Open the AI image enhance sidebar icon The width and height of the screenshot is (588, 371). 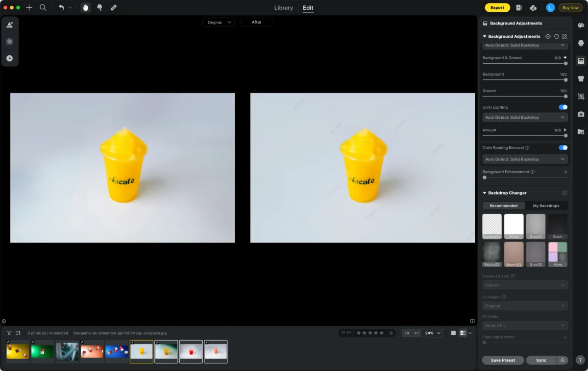9,25
